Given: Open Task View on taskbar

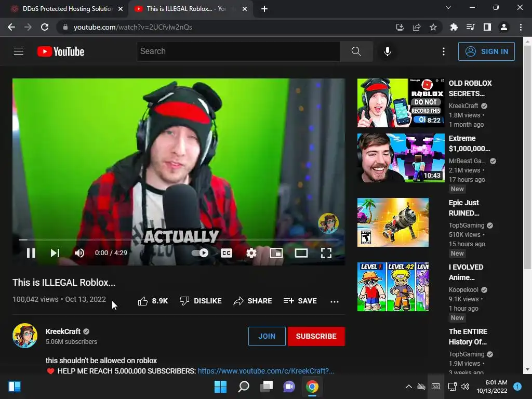Looking at the screenshot, I should pyautogui.click(x=267, y=387).
